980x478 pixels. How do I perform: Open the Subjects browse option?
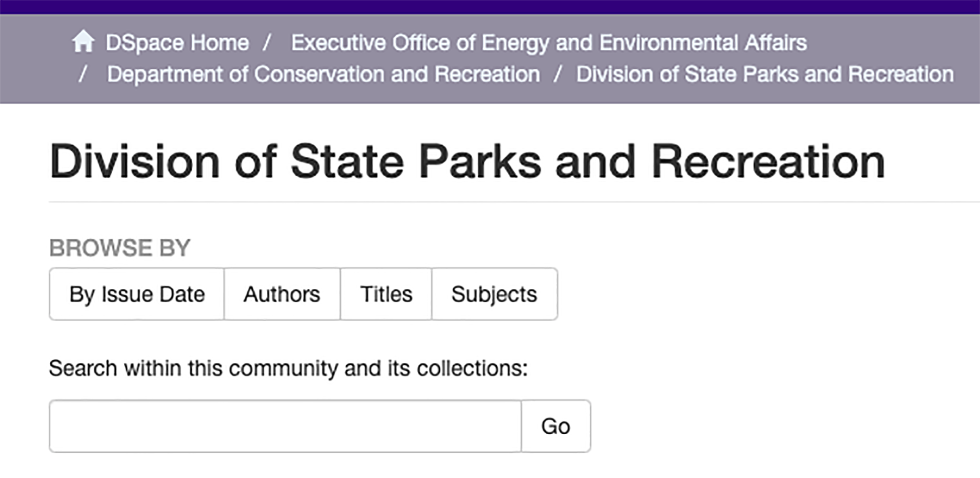494,294
